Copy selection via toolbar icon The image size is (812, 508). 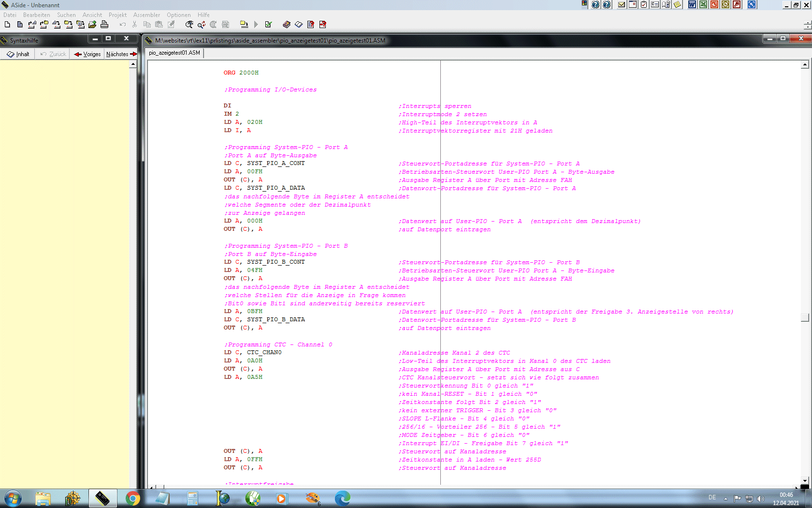[147, 25]
